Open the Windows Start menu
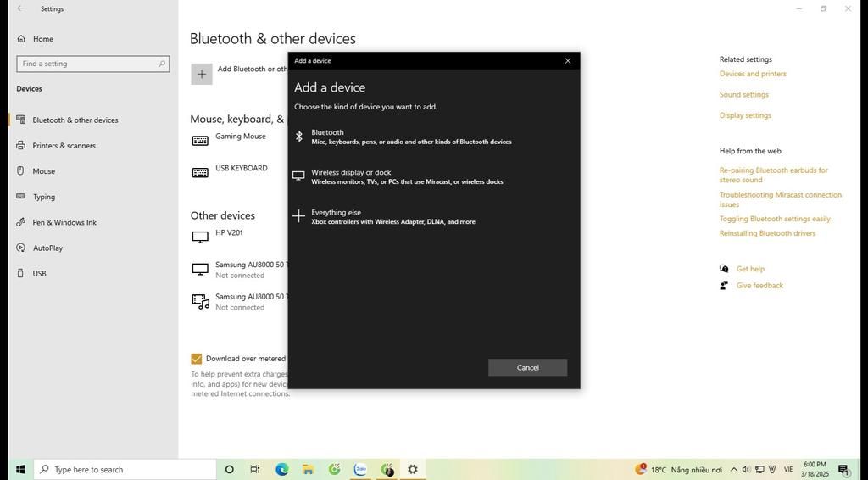The height and width of the screenshot is (480, 868). click(20, 469)
